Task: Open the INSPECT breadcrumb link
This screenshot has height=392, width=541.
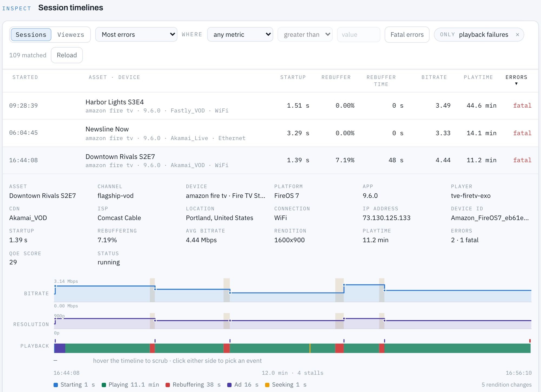Action: (x=17, y=8)
